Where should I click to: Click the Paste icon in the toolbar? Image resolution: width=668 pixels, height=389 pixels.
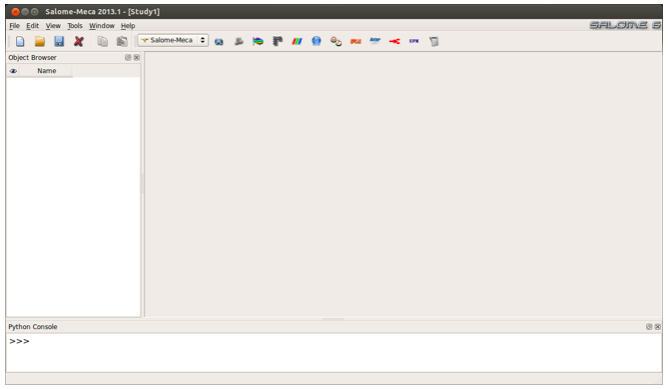point(122,41)
